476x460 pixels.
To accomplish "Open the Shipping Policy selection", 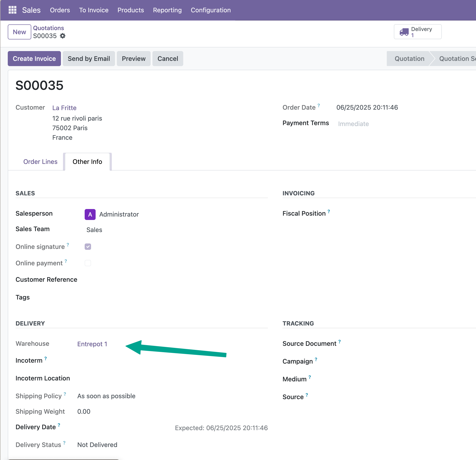I will click(106, 396).
